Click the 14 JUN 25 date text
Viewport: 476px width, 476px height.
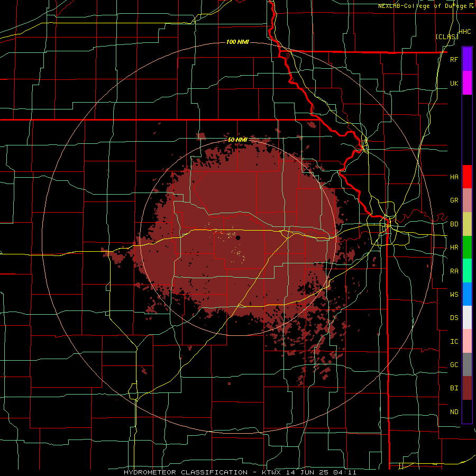[x=307, y=472]
